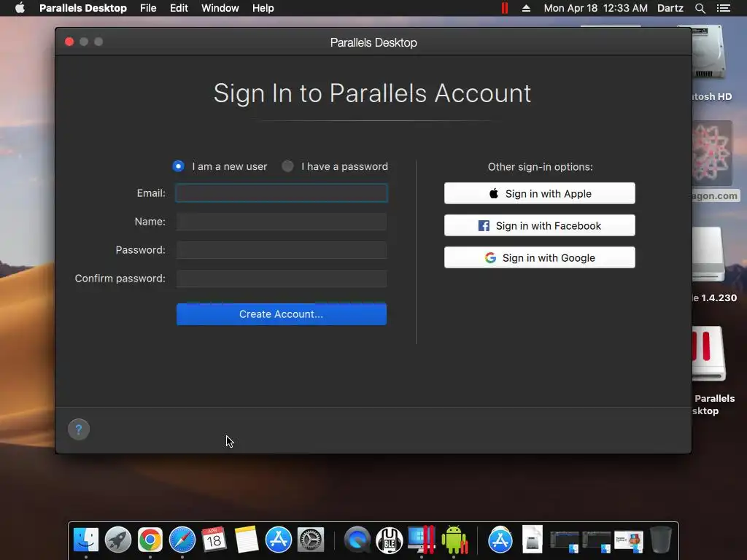Click the Parallels menu bar status icon

point(505,8)
